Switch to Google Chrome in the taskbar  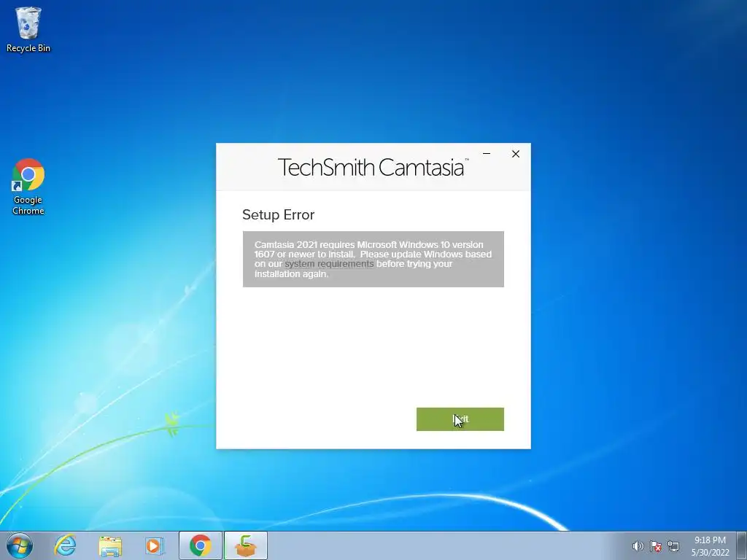click(x=200, y=545)
